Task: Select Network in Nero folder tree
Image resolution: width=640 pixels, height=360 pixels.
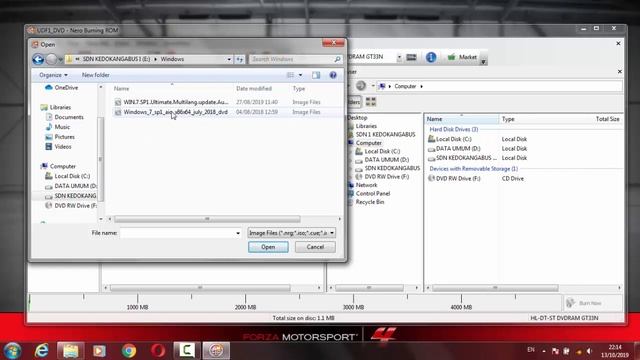Action: pyautogui.click(x=367, y=185)
